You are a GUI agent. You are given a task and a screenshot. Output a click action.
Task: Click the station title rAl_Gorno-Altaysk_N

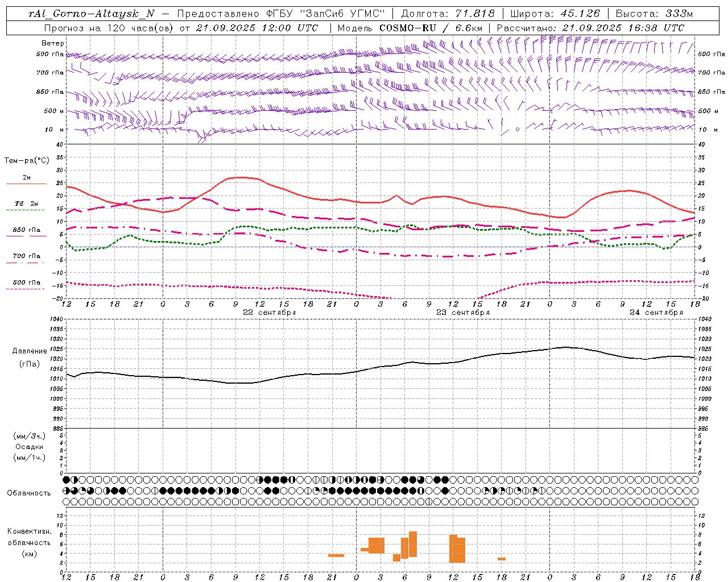[92, 14]
